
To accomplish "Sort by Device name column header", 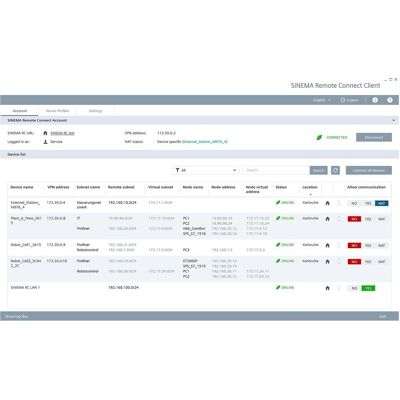I will [x=22, y=187].
